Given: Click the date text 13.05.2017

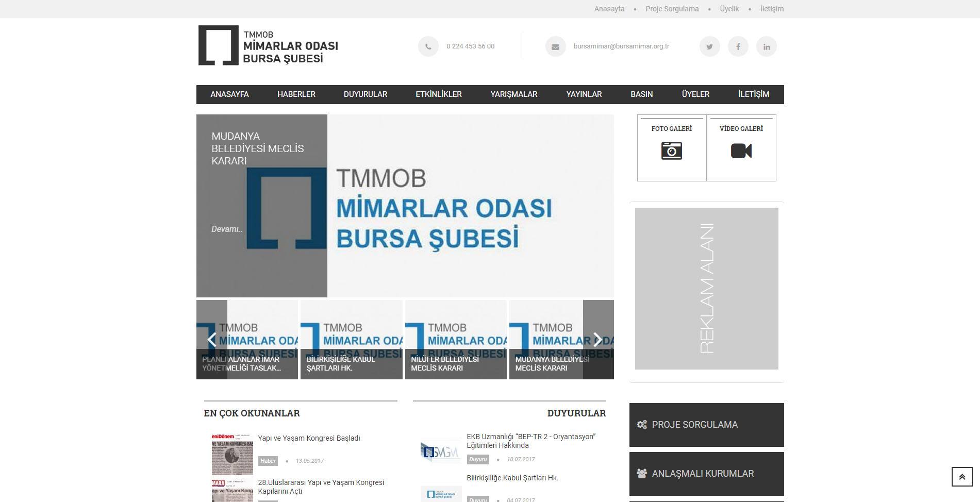Looking at the screenshot, I should click(x=310, y=461).
